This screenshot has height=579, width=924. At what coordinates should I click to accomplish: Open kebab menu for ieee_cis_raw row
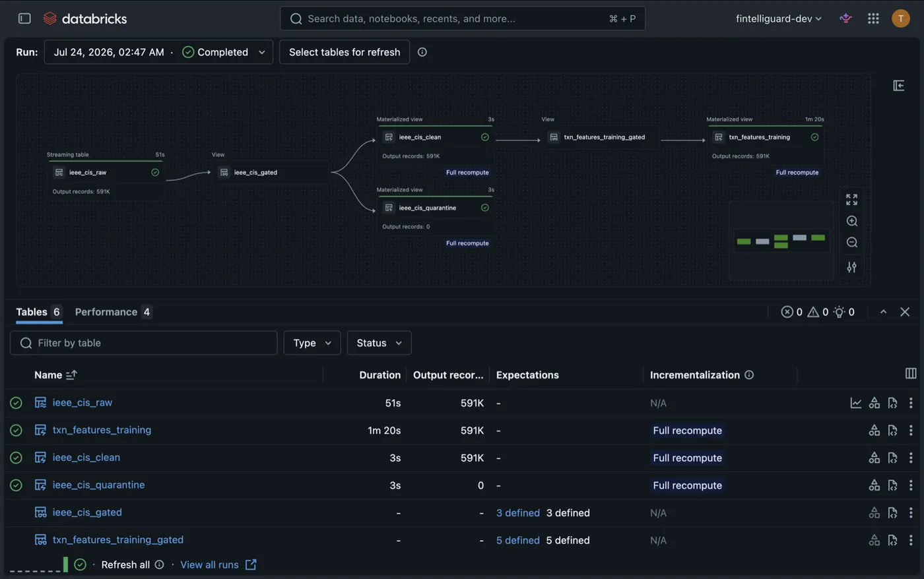pos(911,403)
